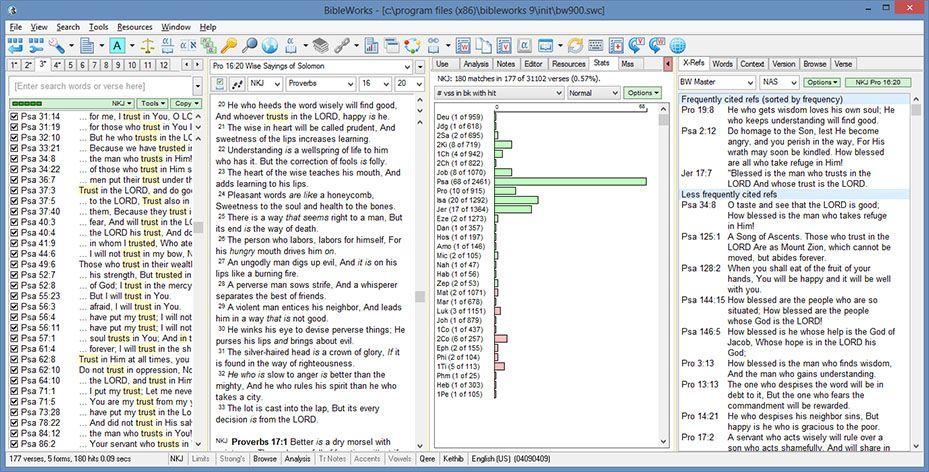Uncheck the Psa 52:7 result checkbox
Image resolution: width=929 pixels, height=472 pixels.
15,275
